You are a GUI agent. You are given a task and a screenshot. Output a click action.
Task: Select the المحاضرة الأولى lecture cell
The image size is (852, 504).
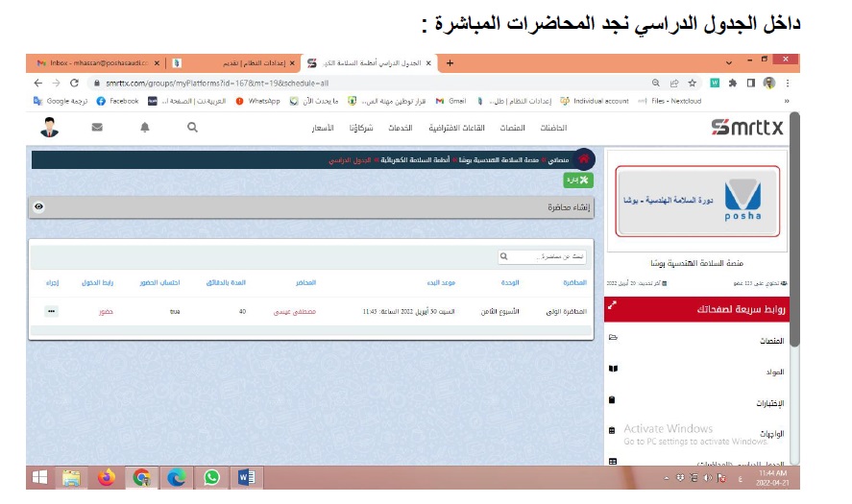(566, 312)
